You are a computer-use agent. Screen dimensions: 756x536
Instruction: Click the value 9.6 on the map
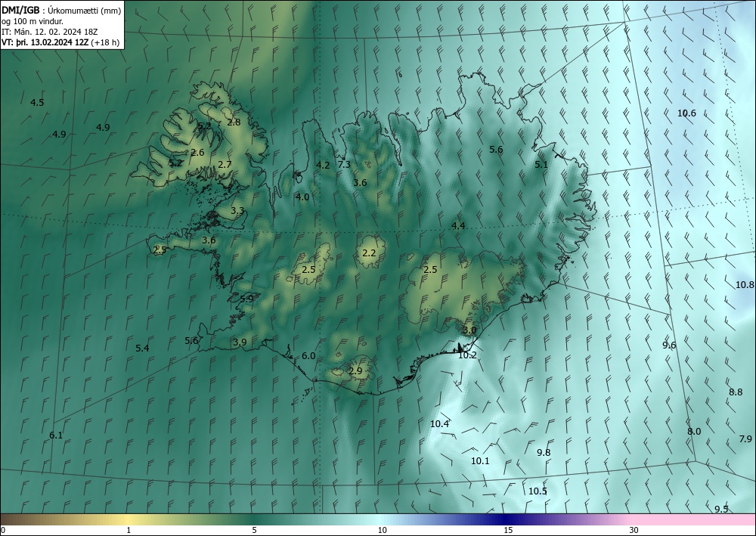coord(669,345)
